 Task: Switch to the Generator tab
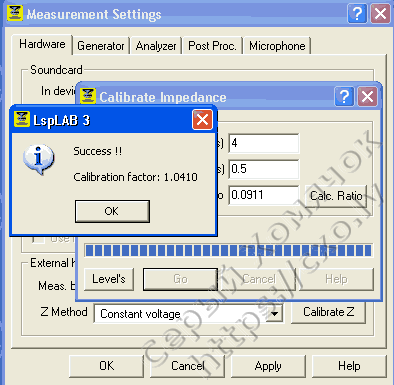point(101,46)
